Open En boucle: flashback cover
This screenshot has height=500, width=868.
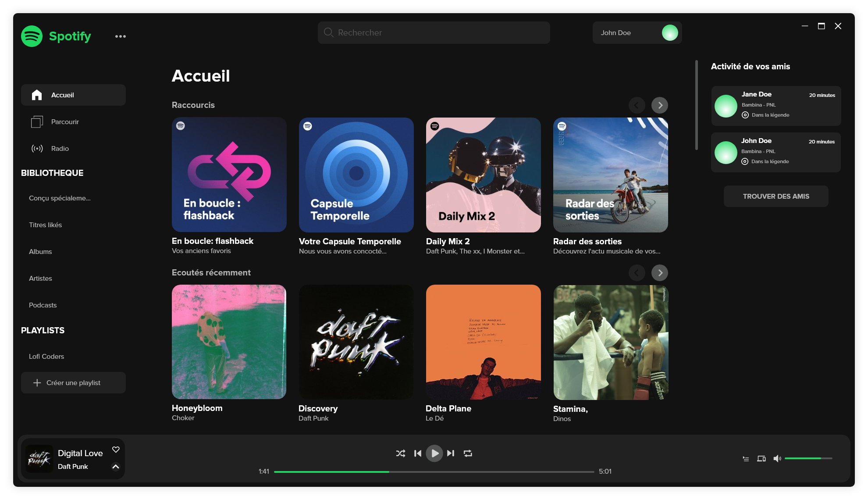click(x=229, y=175)
